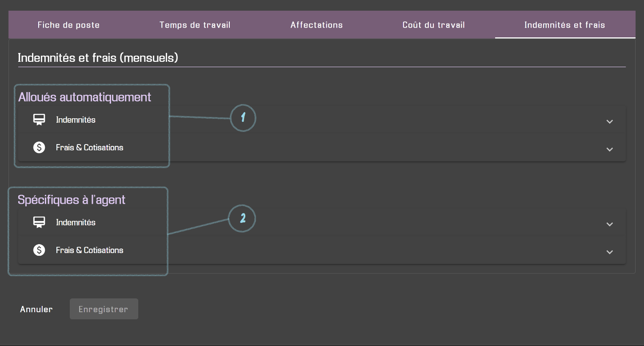Expand Frais & Cotisations chevron in Spécifiques à l'agent

(610, 252)
